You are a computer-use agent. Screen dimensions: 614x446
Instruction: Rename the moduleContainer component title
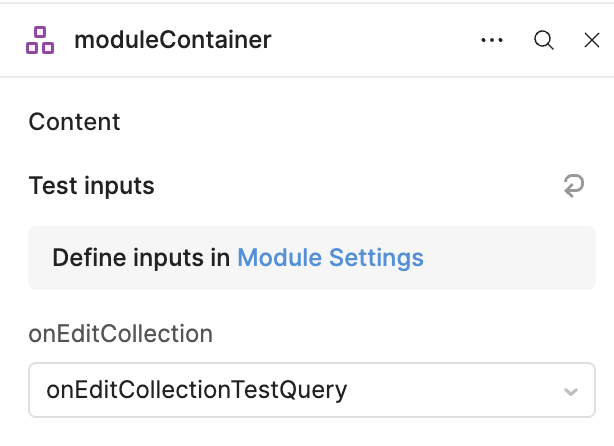click(172, 40)
